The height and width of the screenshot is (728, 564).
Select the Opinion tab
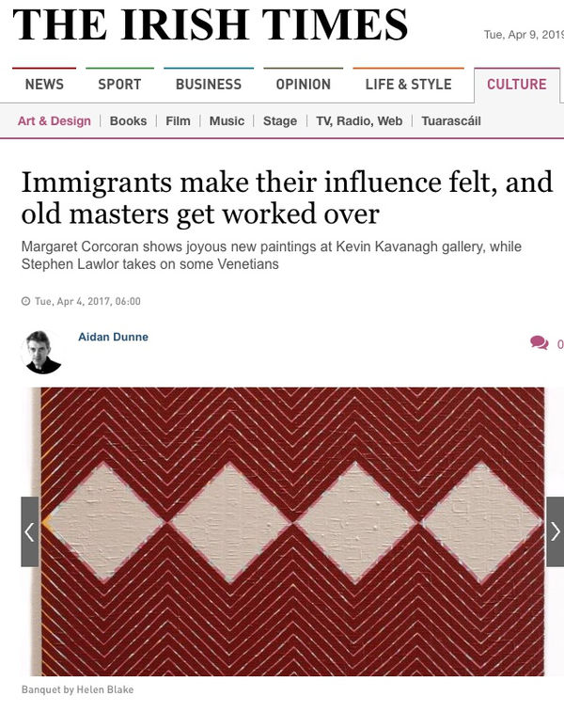[304, 84]
